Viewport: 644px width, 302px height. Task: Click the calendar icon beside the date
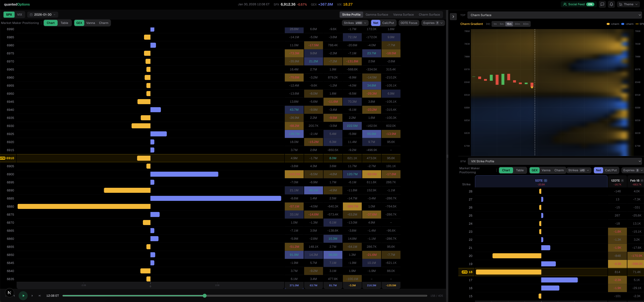point(31,14)
